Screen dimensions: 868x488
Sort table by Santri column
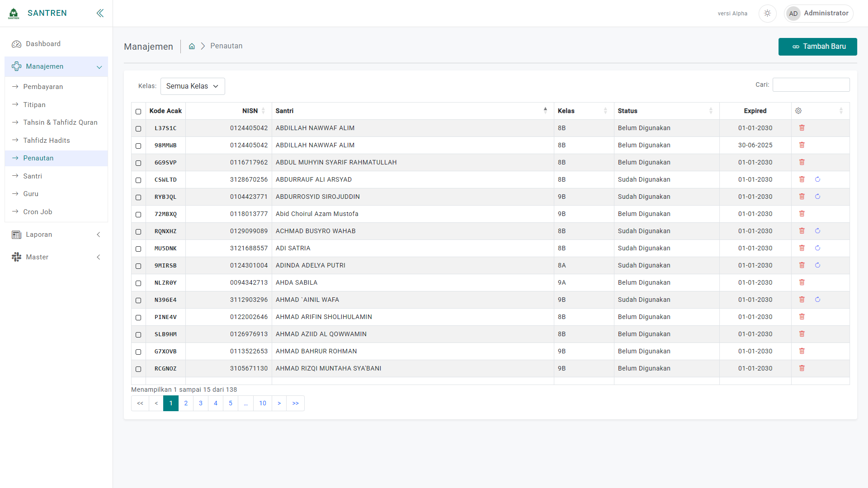[x=413, y=111]
